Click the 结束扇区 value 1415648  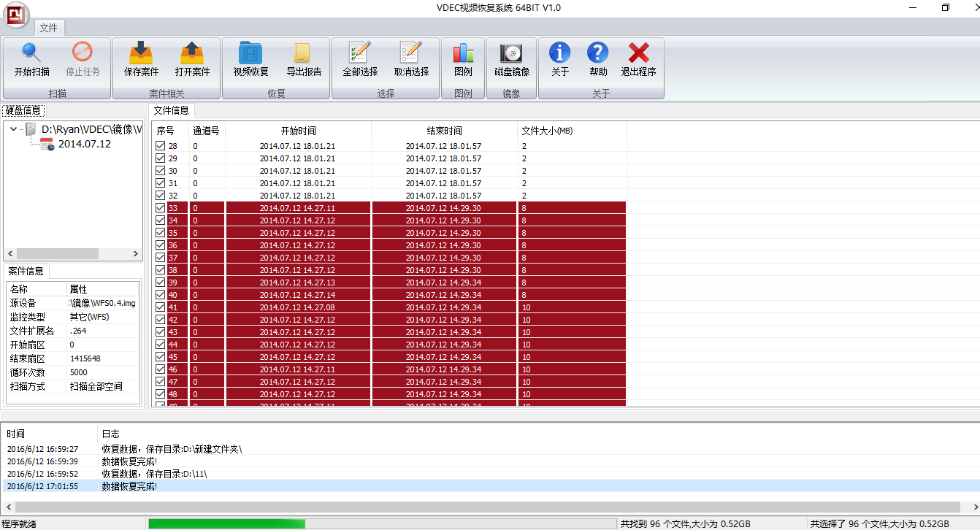point(85,358)
